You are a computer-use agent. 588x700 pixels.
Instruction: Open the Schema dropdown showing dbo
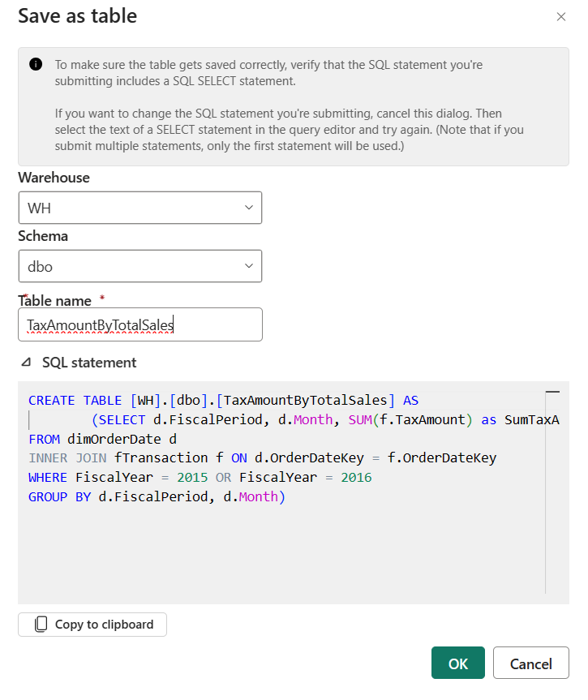point(139,266)
